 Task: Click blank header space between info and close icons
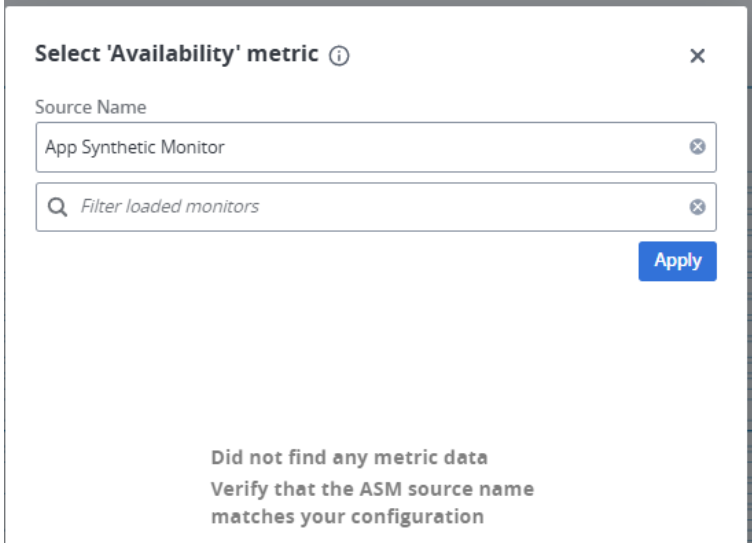(x=520, y=56)
